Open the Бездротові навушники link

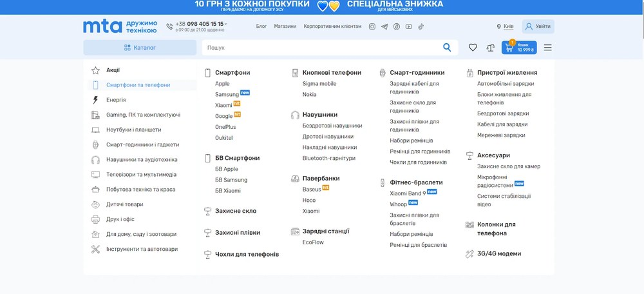(332, 126)
